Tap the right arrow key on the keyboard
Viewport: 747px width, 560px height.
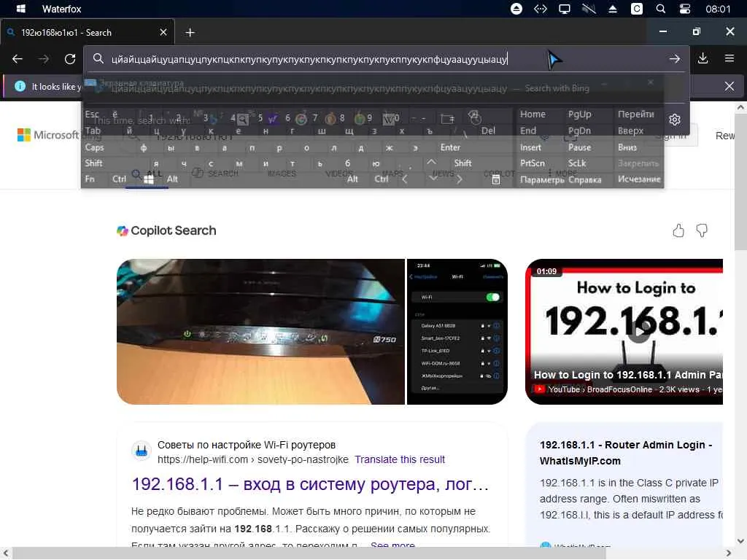click(460, 179)
